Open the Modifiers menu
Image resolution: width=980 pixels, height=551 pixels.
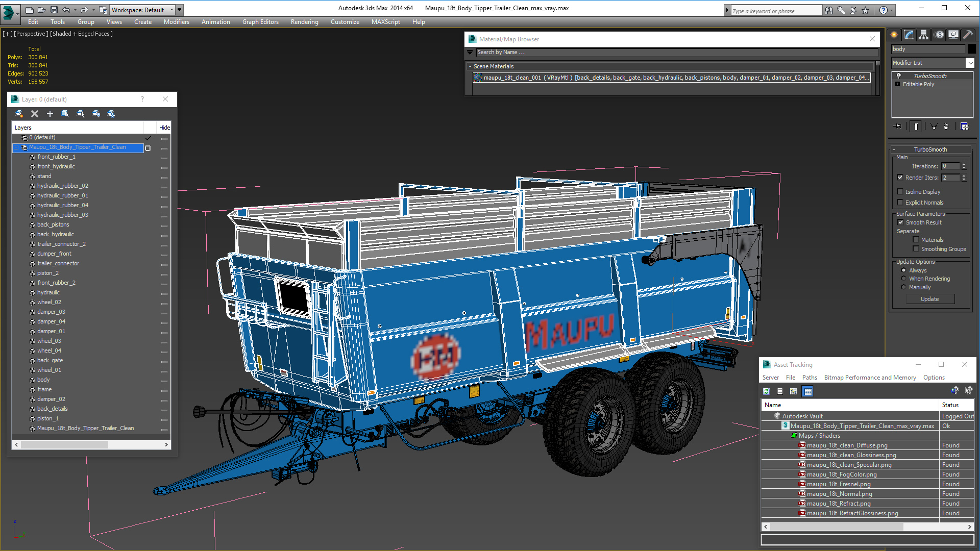pos(177,22)
